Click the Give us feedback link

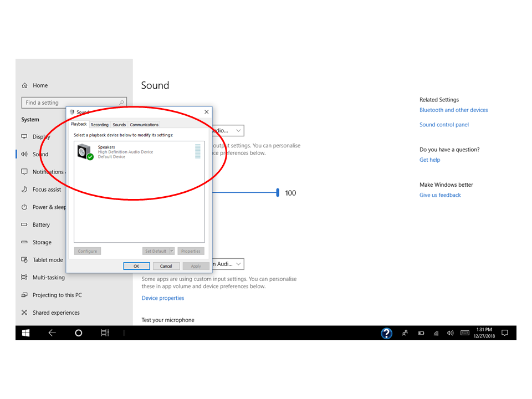pyautogui.click(x=440, y=195)
